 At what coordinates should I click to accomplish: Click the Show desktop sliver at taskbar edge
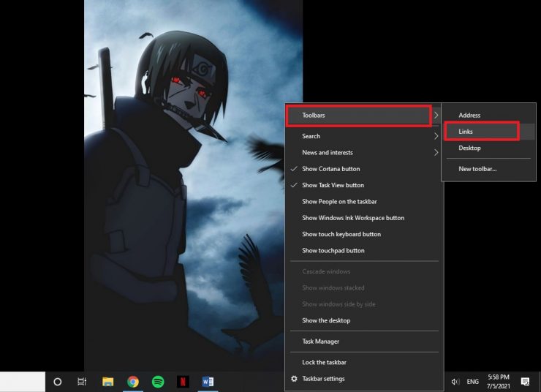pos(540,382)
